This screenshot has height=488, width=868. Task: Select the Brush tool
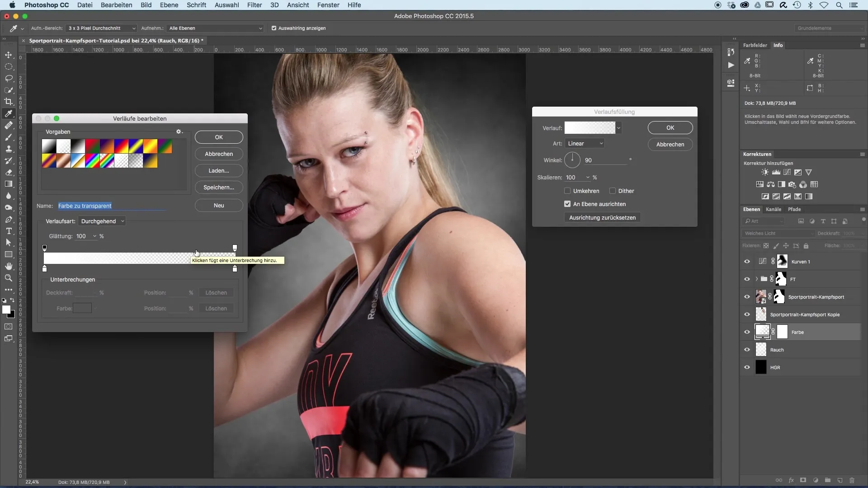click(x=9, y=137)
